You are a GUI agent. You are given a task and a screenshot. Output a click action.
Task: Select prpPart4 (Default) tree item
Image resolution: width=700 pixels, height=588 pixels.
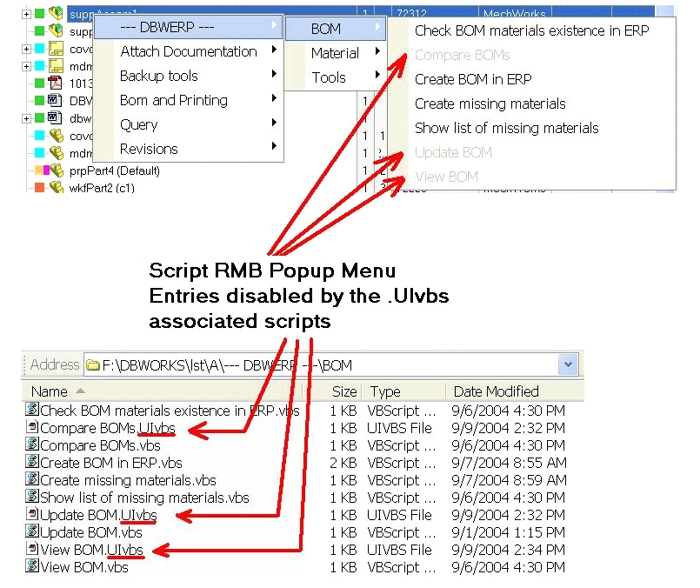pyautogui.click(x=114, y=170)
